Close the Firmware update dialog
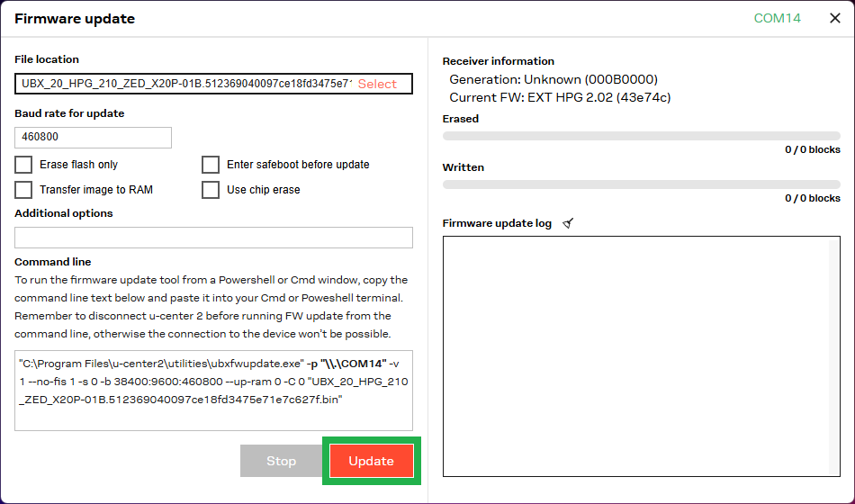This screenshot has width=855, height=504. click(x=835, y=18)
